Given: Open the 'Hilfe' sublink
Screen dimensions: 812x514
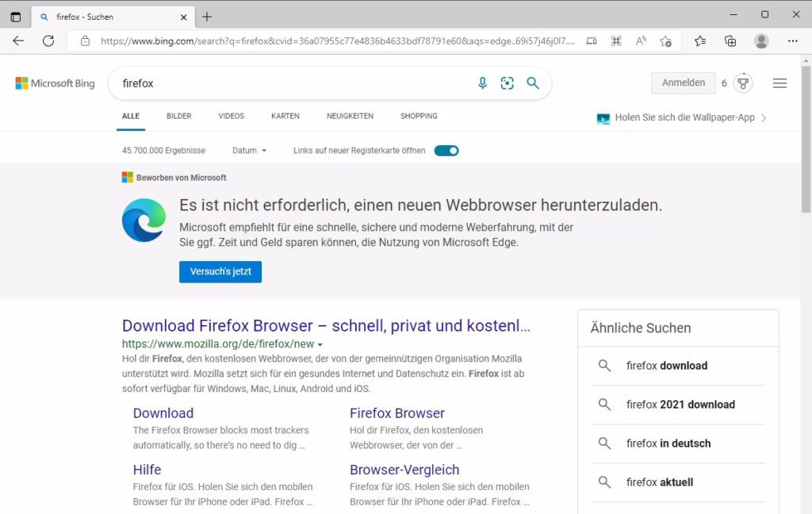Looking at the screenshot, I should (x=147, y=470).
